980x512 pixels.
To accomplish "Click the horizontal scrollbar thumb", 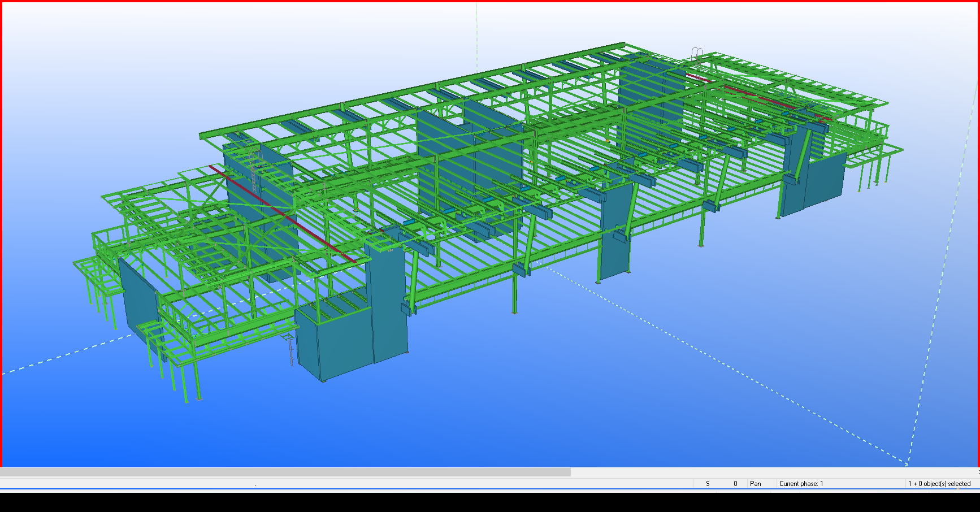I will coord(285,472).
